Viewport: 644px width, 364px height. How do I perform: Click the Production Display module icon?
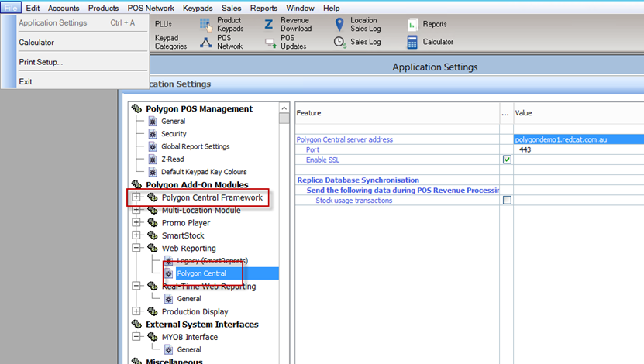tap(153, 311)
